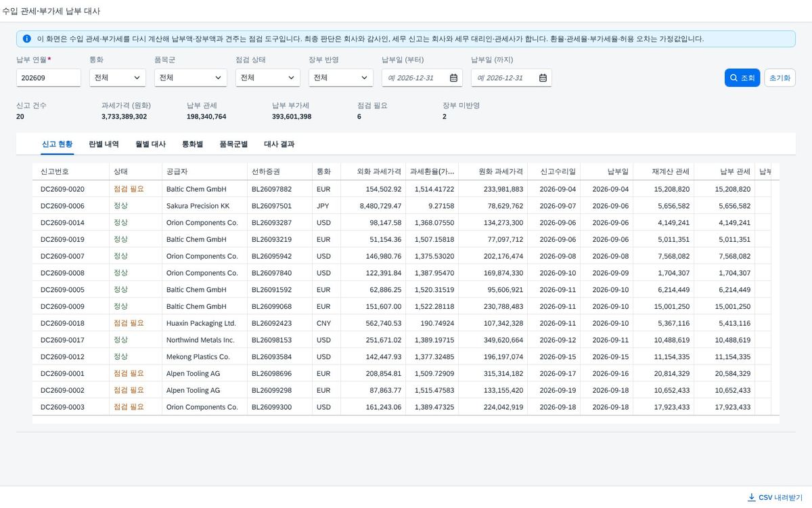Click the 납부 부가세 total 393,601,398
The width and height of the screenshot is (812, 508).
[292, 117]
